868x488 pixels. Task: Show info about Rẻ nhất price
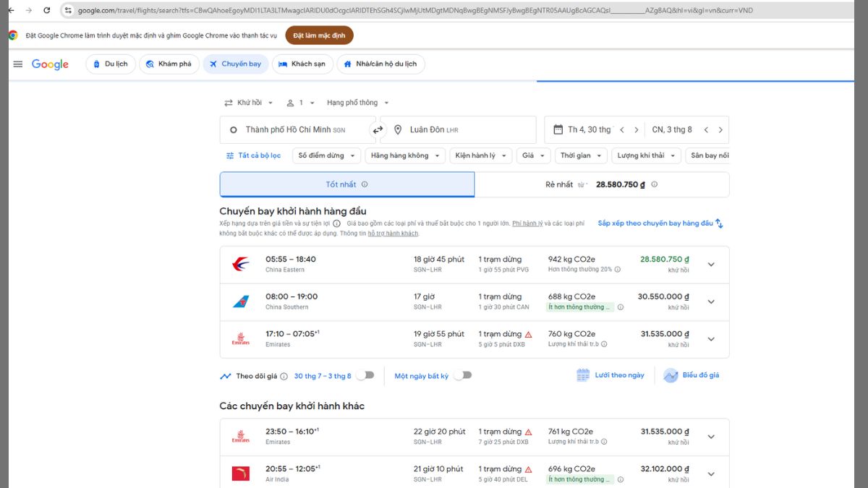click(x=654, y=184)
